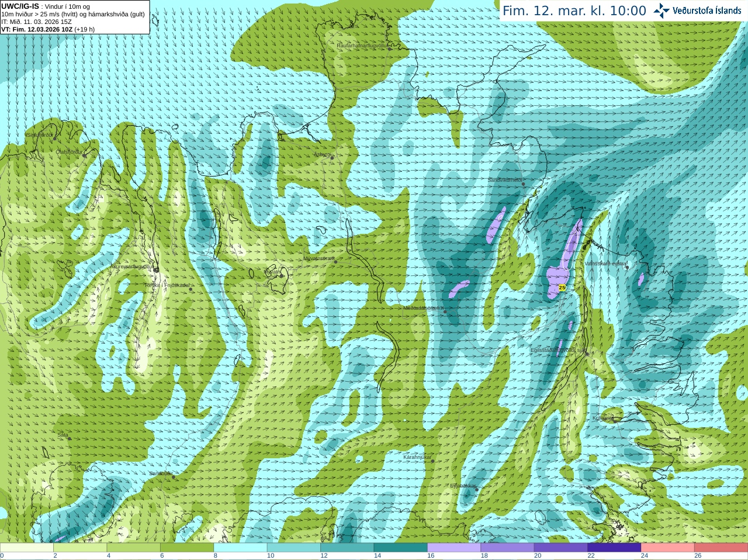Screen dimensions: 748x560
Task: Click the 'UWC/IG-IS' model title text
Action: tap(20, 6)
